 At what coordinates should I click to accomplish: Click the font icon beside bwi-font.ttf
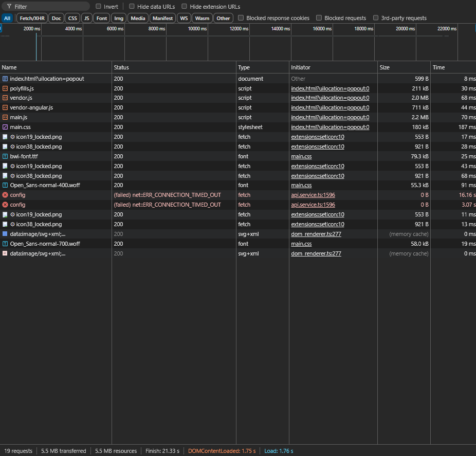click(x=5, y=156)
